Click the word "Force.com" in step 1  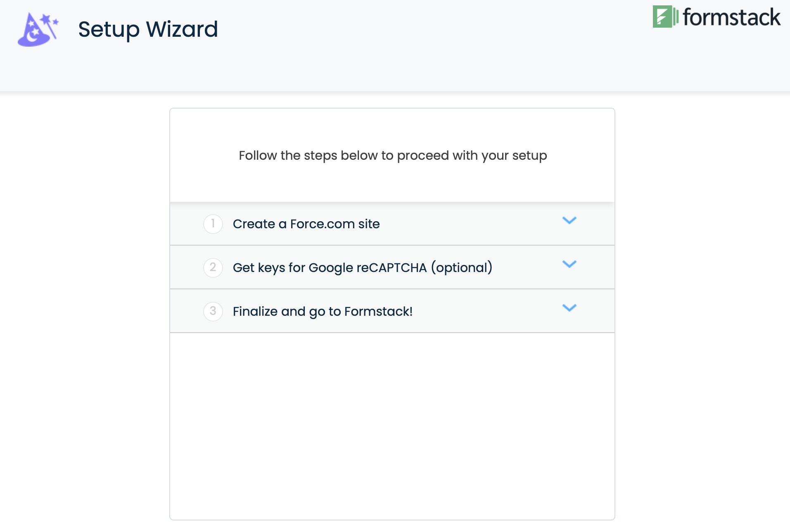(x=322, y=224)
